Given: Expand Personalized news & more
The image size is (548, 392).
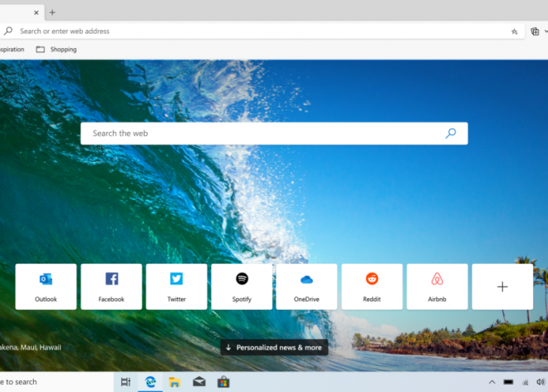Looking at the screenshot, I should coord(274,347).
